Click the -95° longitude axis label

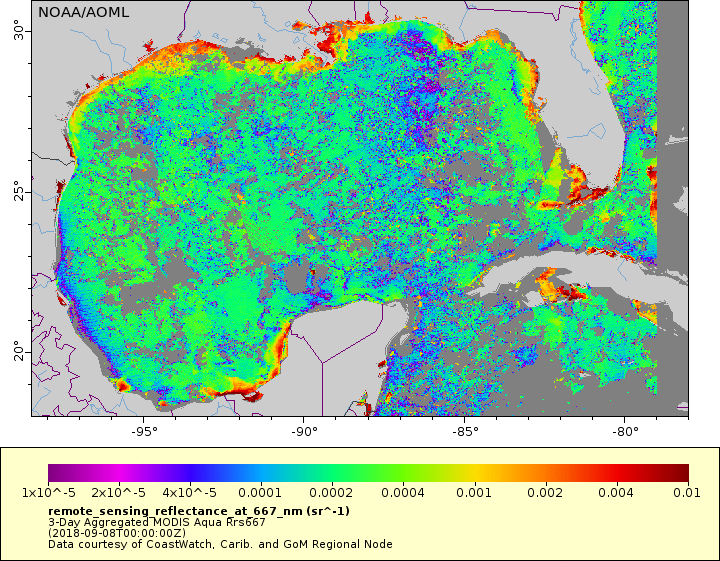(x=143, y=432)
